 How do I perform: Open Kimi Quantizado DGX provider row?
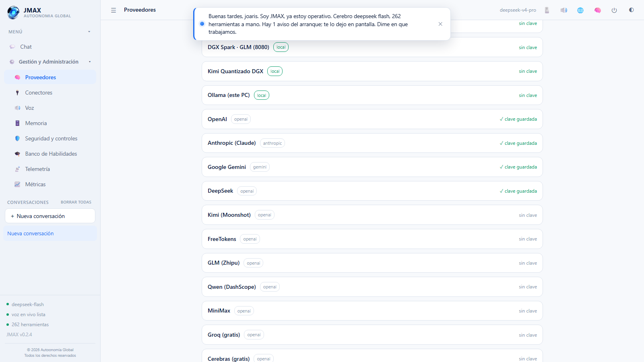pyautogui.click(x=372, y=71)
